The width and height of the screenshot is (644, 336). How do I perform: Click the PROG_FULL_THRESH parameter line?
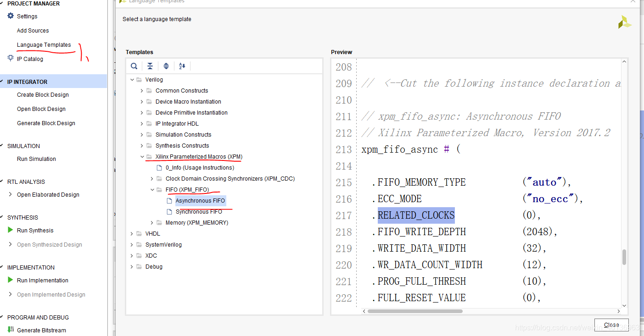[x=422, y=281]
